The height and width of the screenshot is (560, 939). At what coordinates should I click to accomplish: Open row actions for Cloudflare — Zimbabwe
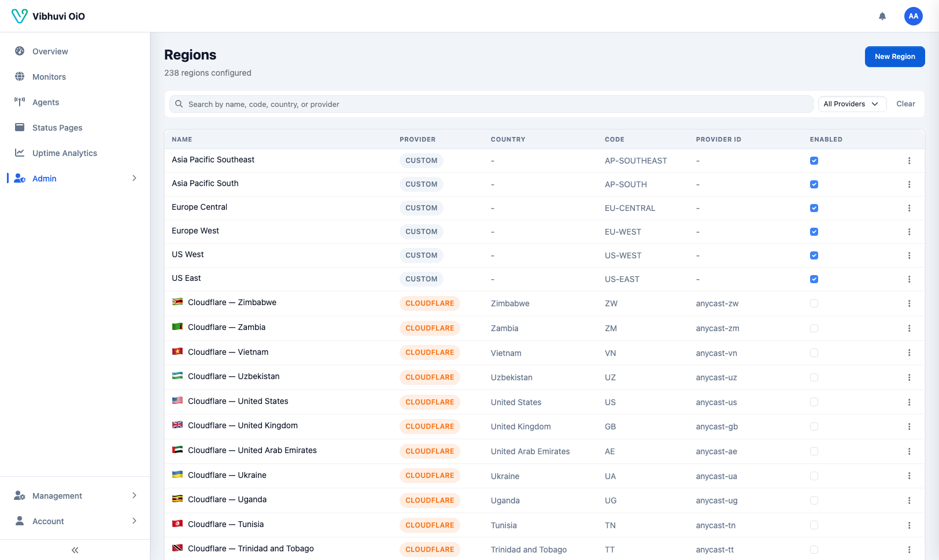pos(909,303)
